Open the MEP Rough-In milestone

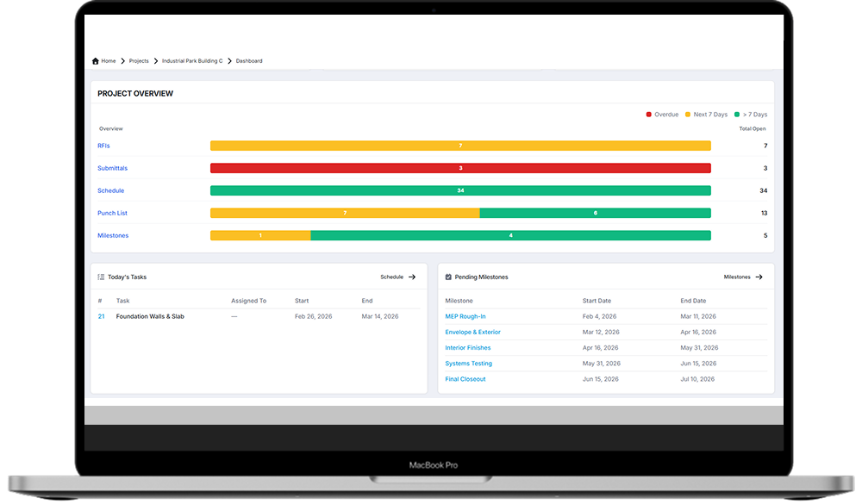465,316
